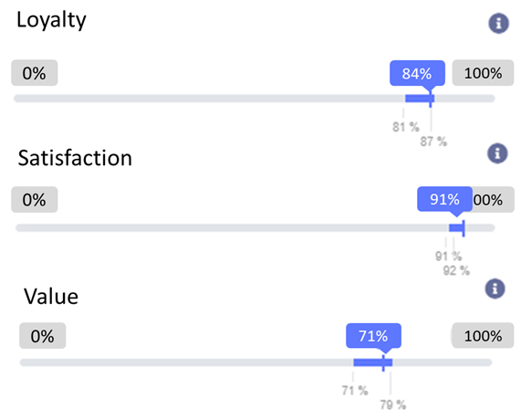The width and height of the screenshot is (521, 420).
Task: Click the Satisfaction slider blue range bar
Action: 457,227
